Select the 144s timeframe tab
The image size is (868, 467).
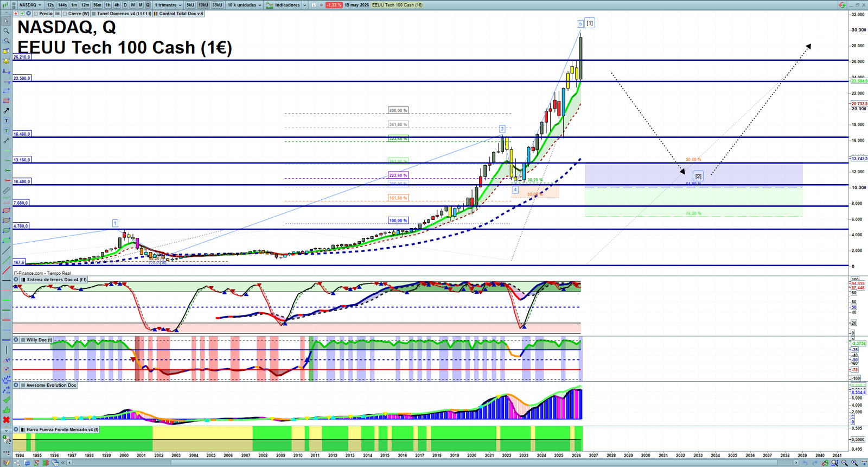pos(62,5)
